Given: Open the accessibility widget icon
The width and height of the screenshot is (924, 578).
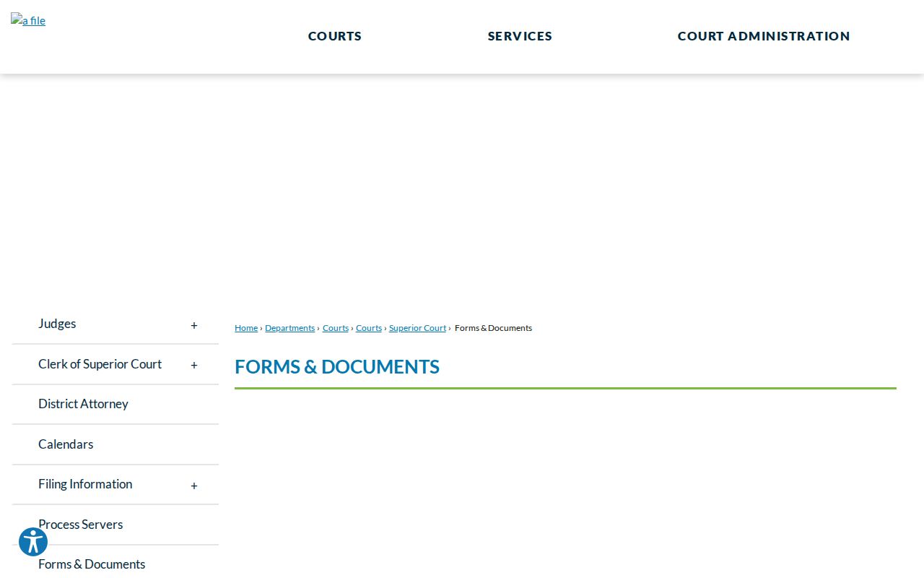Looking at the screenshot, I should coord(33,542).
